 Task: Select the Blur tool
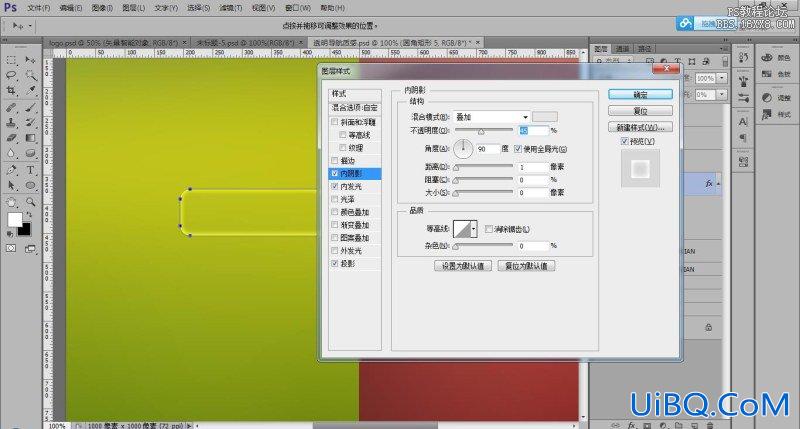pyautogui.click(x=11, y=153)
